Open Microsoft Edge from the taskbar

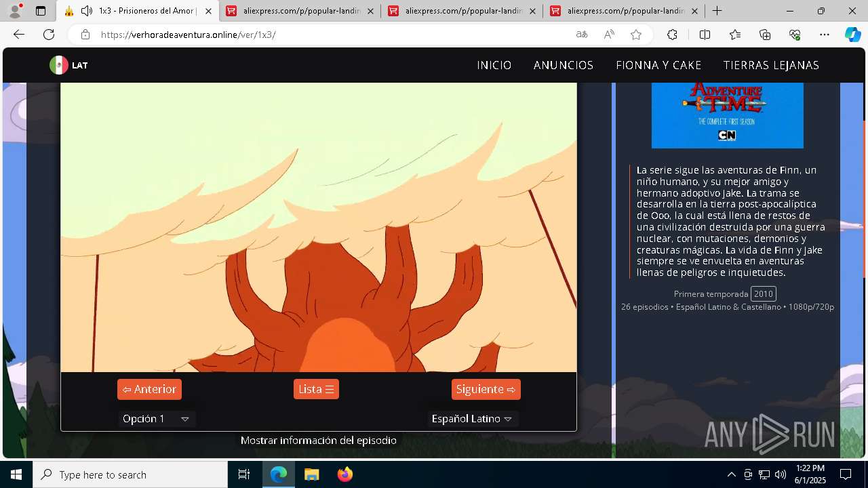(279, 474)
